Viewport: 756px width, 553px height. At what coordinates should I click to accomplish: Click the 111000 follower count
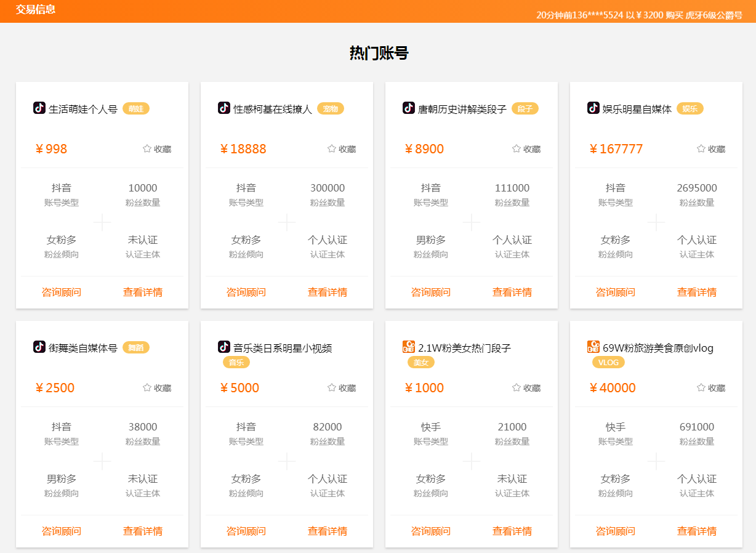point(512,188)
